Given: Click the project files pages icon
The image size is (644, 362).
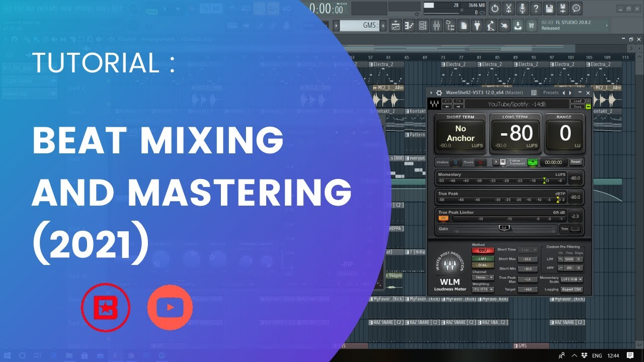Looking at the screenshot, I should click(464, 25).
